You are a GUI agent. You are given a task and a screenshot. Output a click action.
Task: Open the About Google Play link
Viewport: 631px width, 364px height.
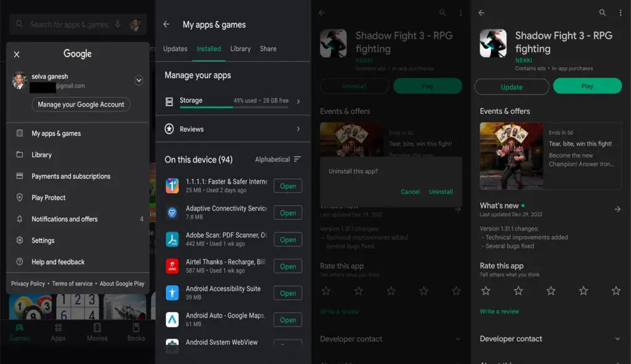coord(122,283)
